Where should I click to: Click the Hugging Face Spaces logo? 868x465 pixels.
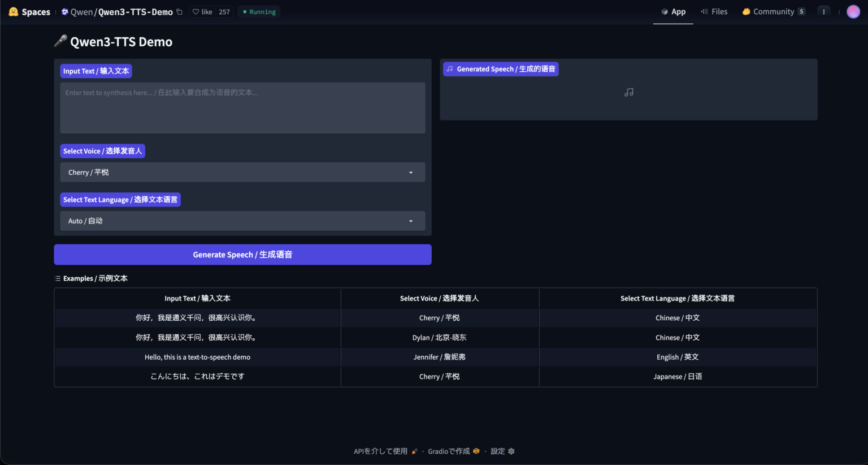click(12, 11)
